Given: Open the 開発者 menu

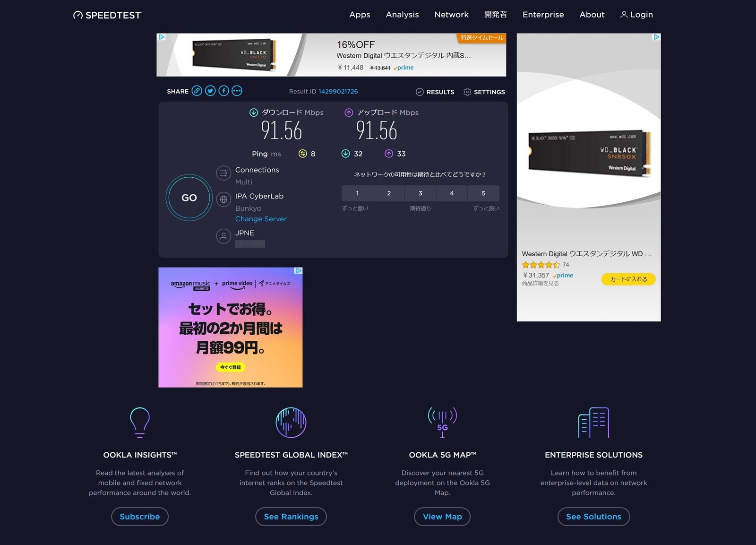Looking at the screenshot, I should pos(496,15).
